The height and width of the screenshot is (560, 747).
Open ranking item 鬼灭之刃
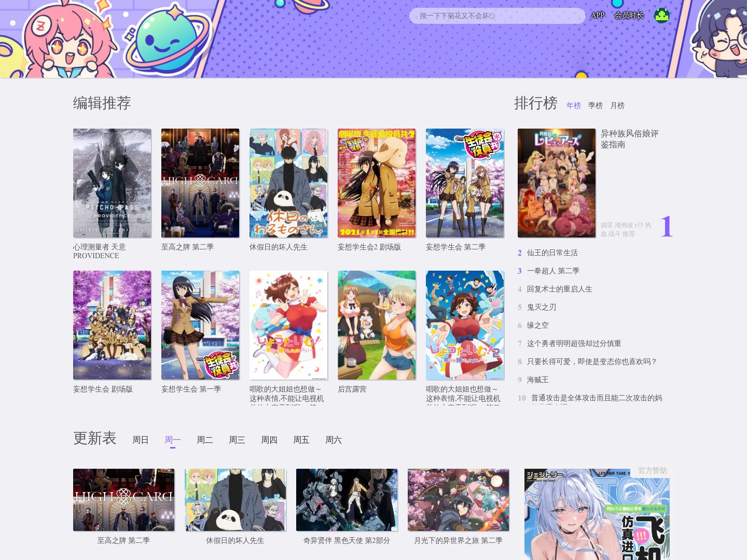point(542,307)
